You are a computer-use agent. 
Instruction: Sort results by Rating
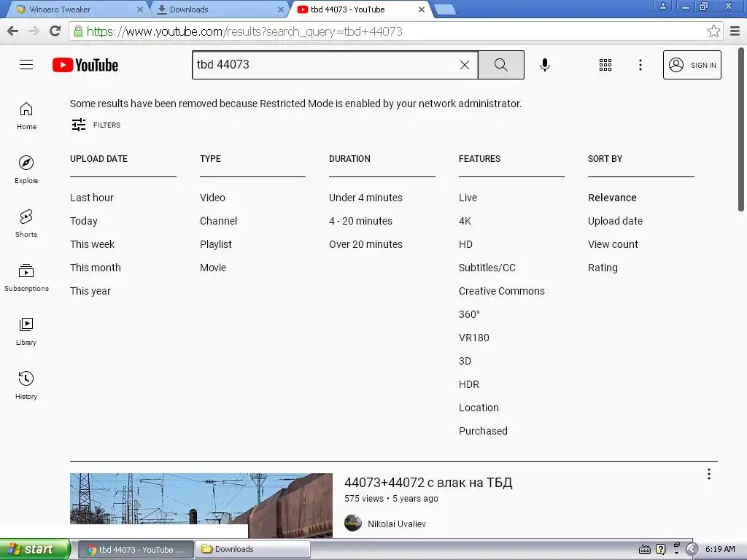603,268
